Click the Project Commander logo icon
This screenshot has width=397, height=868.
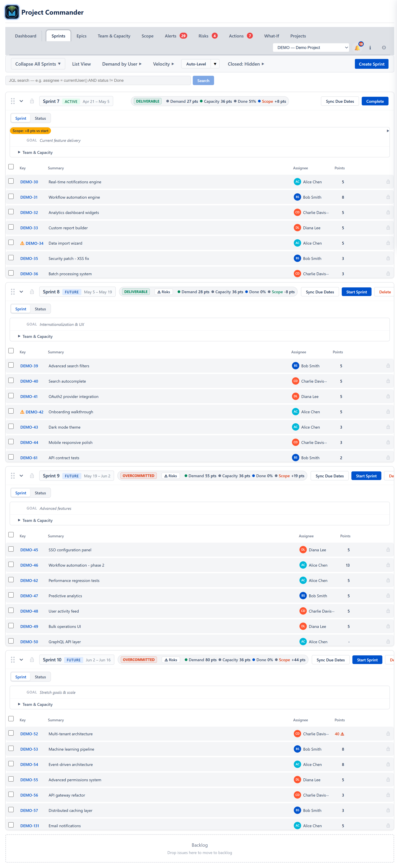pos(12,12)
